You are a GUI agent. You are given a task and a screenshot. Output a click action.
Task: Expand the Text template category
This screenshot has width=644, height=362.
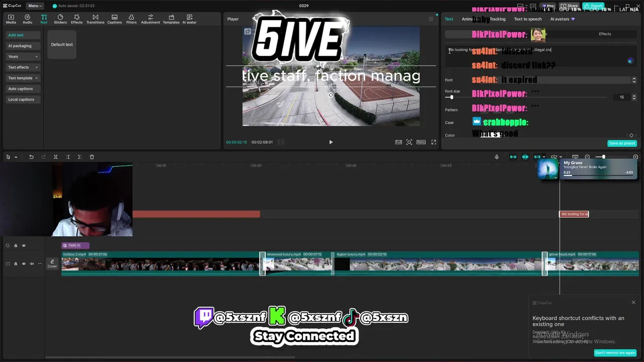(x=23, y=78)
